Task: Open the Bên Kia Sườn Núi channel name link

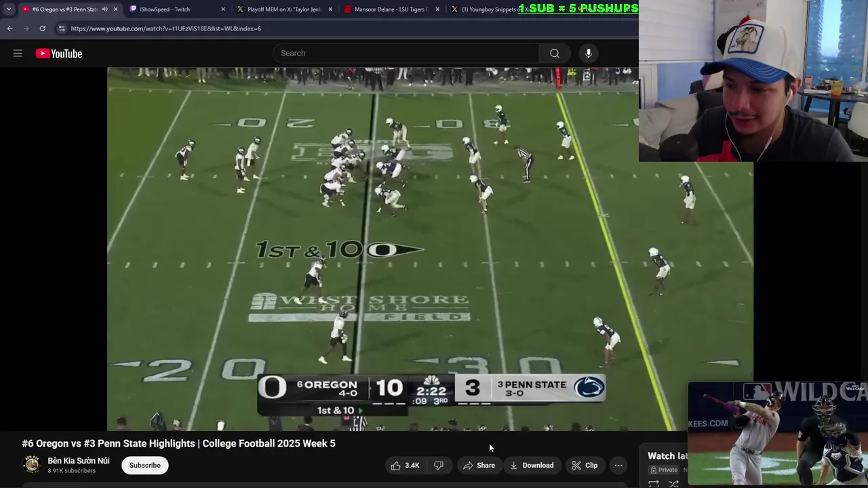Action: (x=79, y=461)
